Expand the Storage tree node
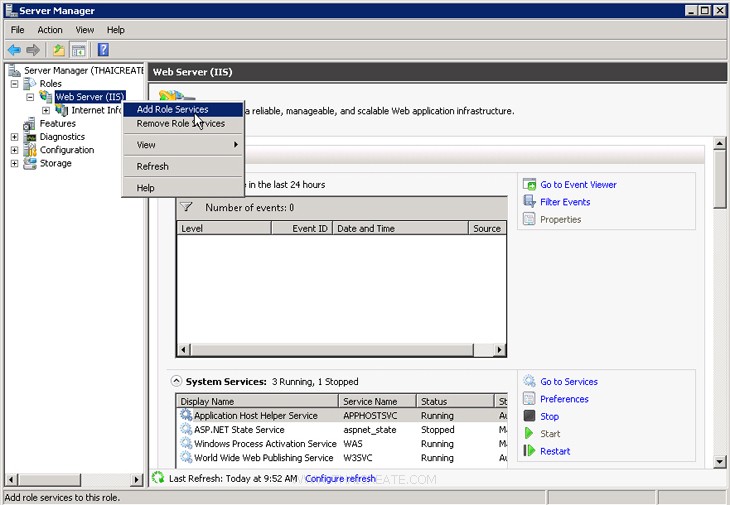Screen dimensions: 730x505 coord(15,163)
